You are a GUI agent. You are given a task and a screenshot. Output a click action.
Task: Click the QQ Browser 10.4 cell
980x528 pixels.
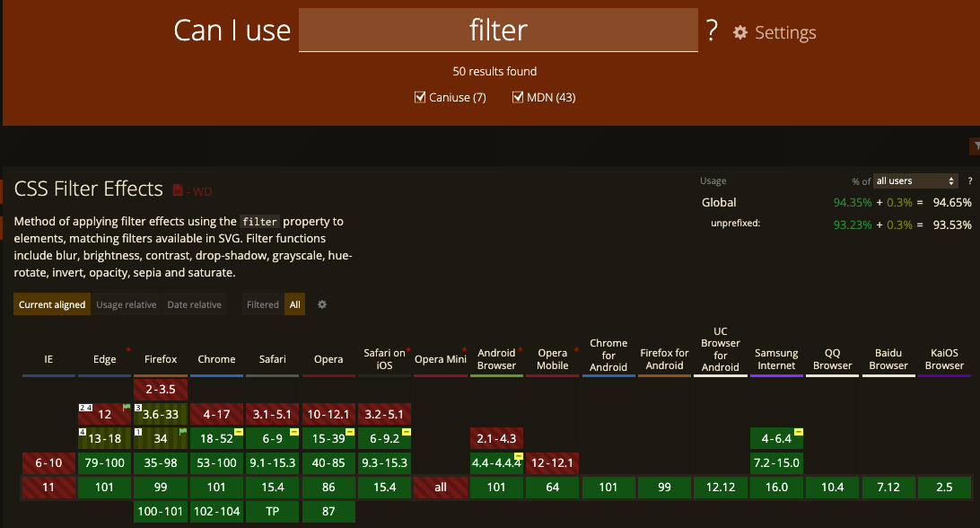tap(833, 488)
